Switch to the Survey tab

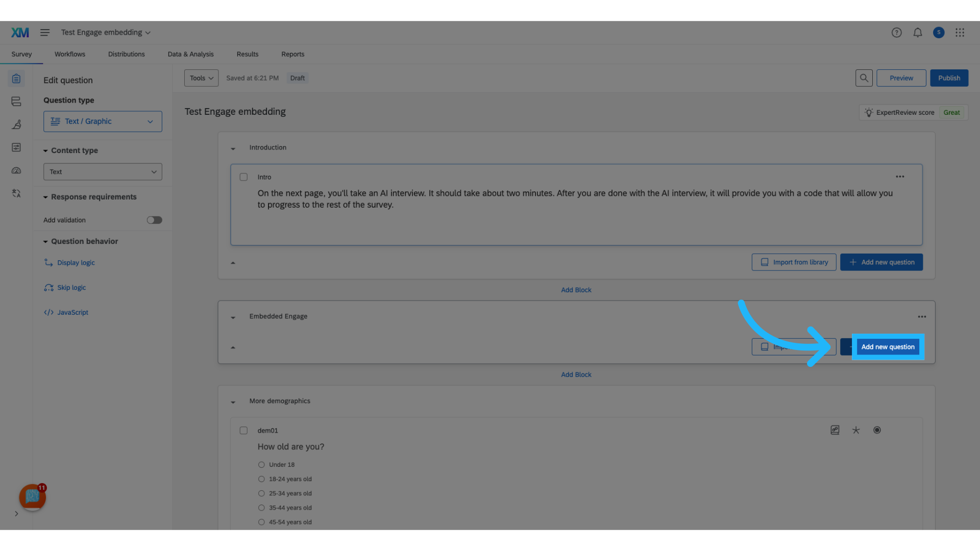(21, 54)
